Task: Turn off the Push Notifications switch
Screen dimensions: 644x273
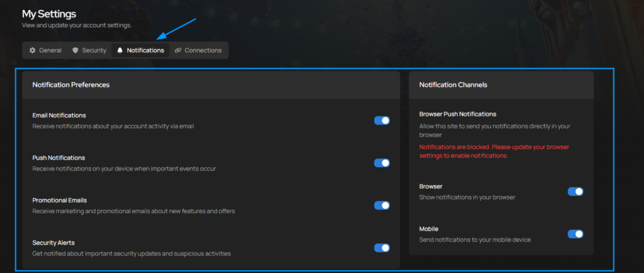Action: coord(382,163)
